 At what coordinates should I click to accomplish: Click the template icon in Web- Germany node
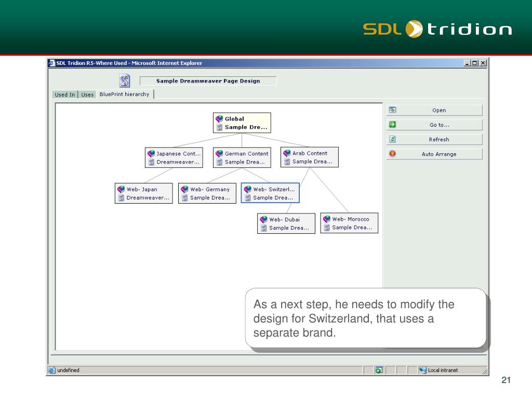pos(184,198)
